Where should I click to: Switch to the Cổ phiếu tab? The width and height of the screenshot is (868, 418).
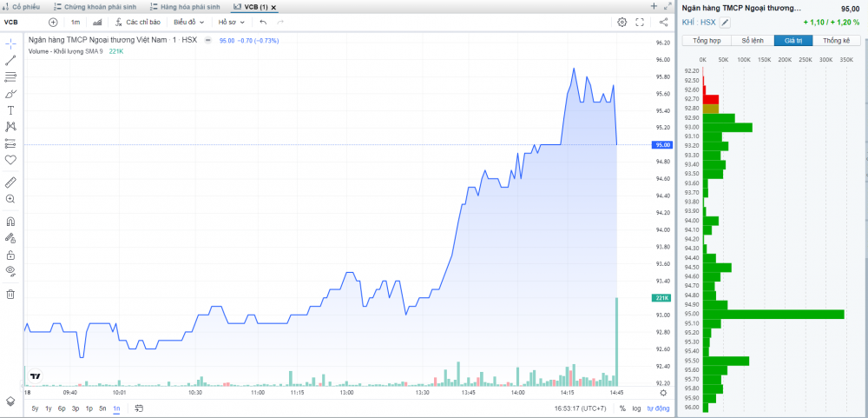tap(23, 7)
